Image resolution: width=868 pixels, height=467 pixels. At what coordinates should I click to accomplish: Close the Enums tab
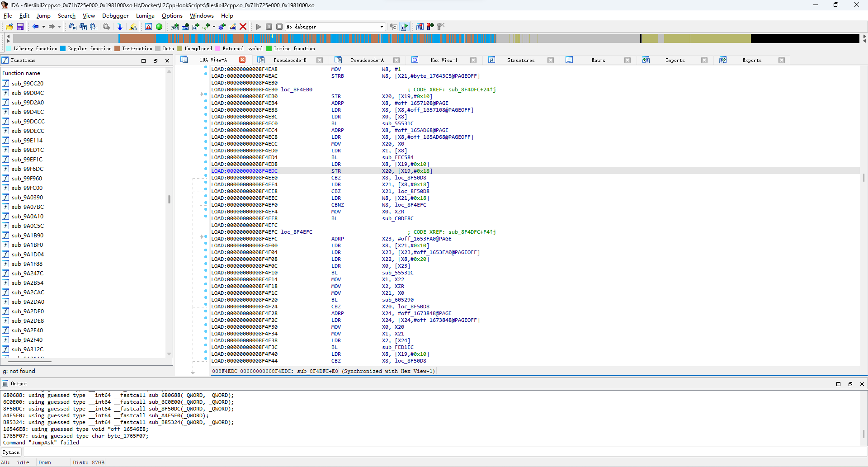[x=627, y=60]
